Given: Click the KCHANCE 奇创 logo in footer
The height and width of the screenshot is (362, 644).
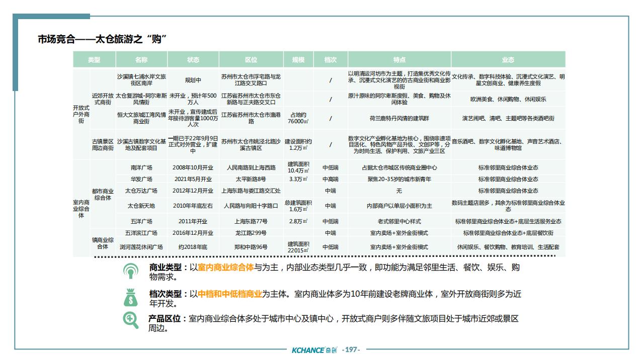Looking at the screenshot, I should point(315,349).
